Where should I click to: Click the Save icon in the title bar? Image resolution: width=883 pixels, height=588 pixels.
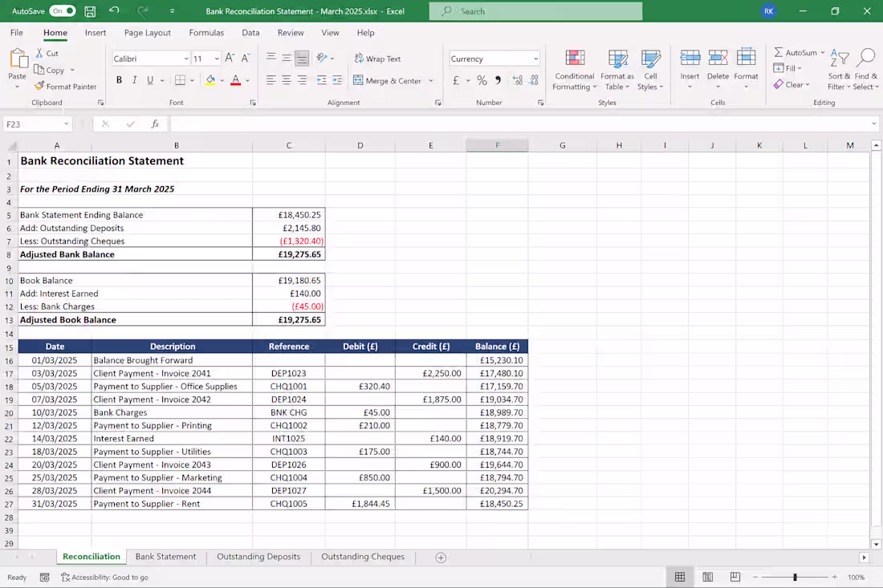click(x=90, y=11)
